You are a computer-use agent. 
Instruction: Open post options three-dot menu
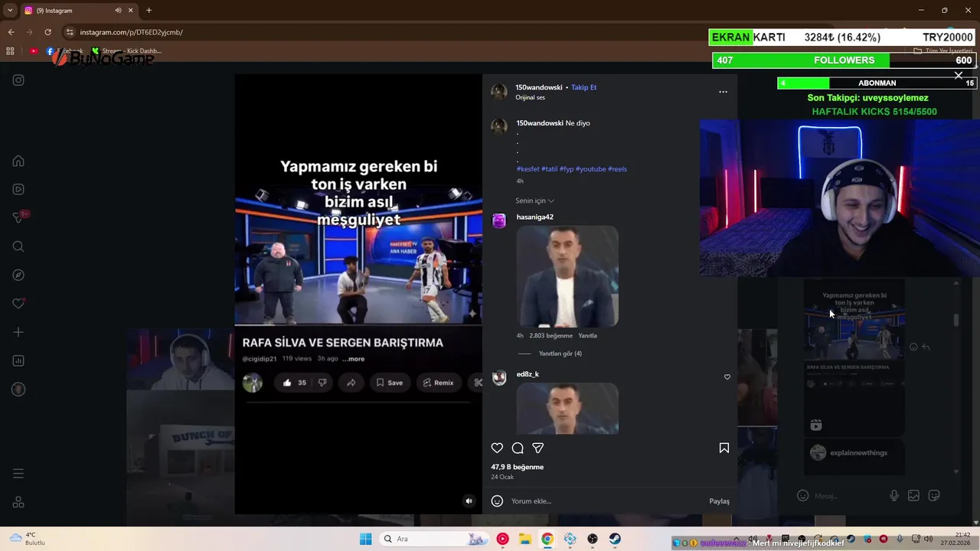tap(723, 92)
